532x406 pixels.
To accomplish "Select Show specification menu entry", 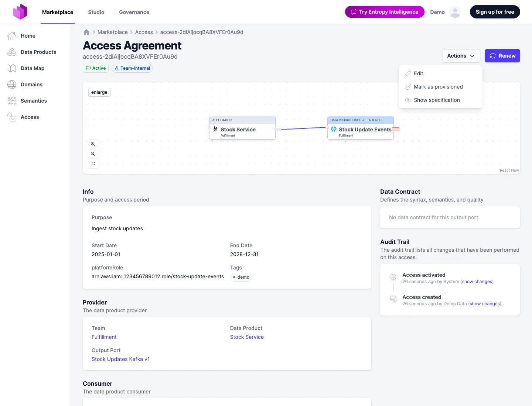I will (440, 100).
